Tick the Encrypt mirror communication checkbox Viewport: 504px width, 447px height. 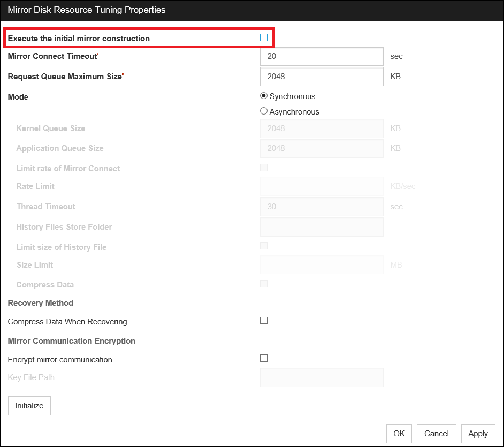point(263,359)
